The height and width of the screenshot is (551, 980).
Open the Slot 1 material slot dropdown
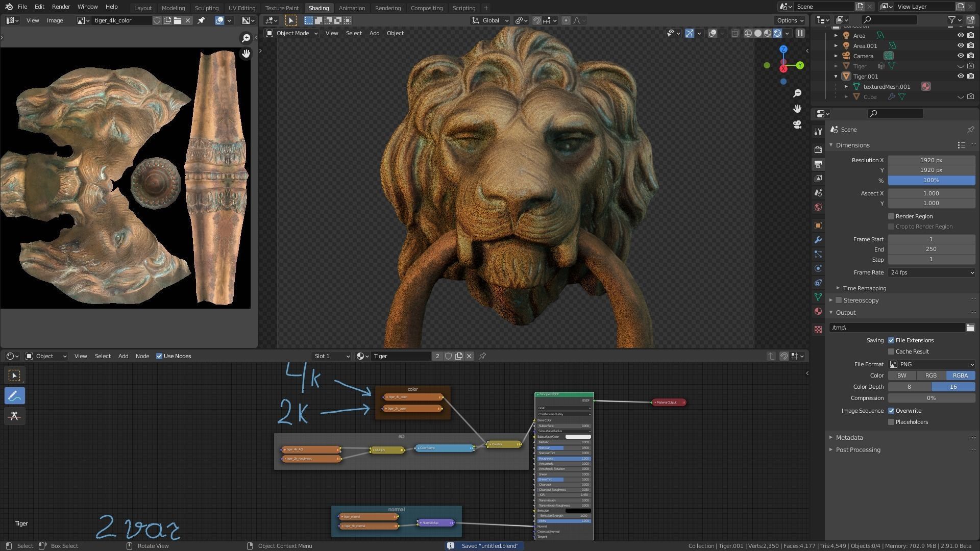(x=331, y=356)
